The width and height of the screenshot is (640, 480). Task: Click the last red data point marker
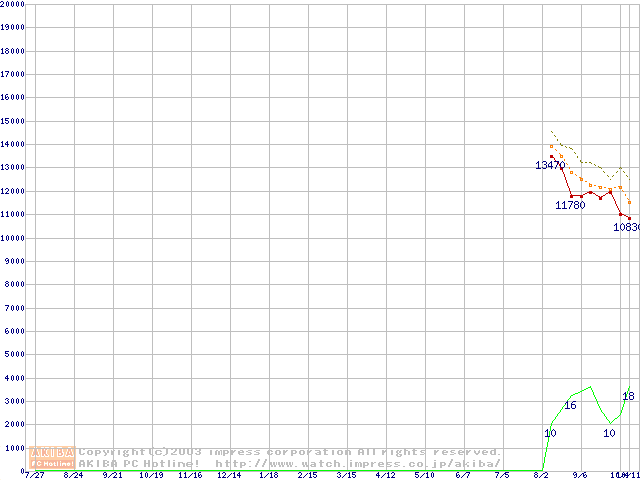tap(629, 218)
